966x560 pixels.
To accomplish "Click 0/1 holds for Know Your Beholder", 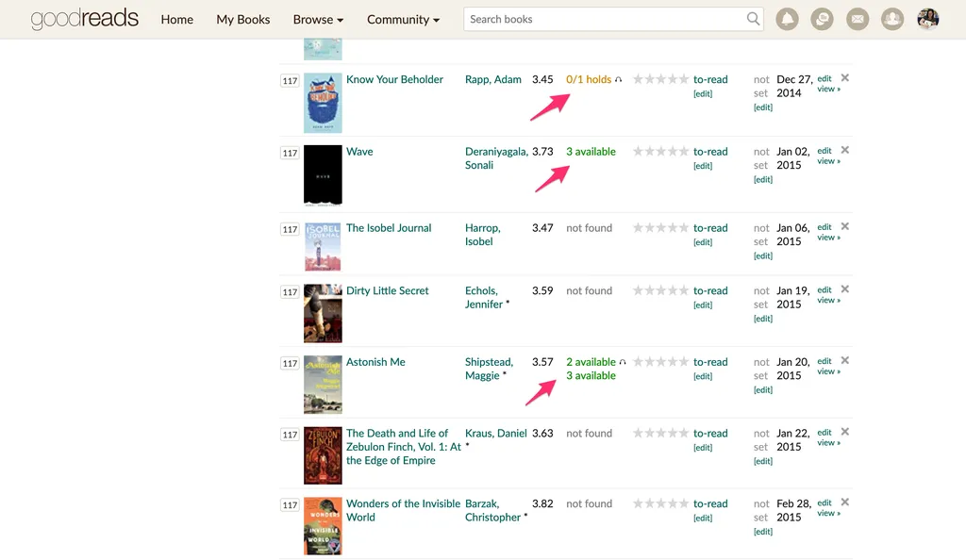I will (x=589, y=79).
